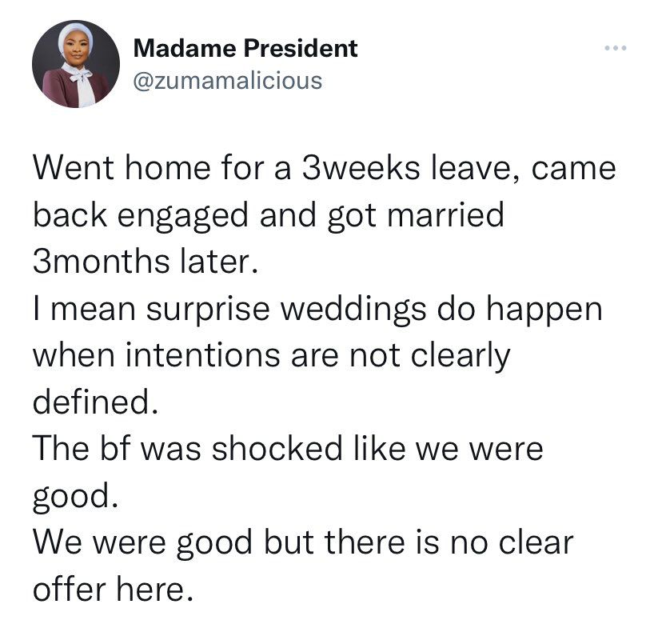Viewport: 662px width, 644px height.
Task: Click the word "clearly" in the tweet
Action: [461, 358]
